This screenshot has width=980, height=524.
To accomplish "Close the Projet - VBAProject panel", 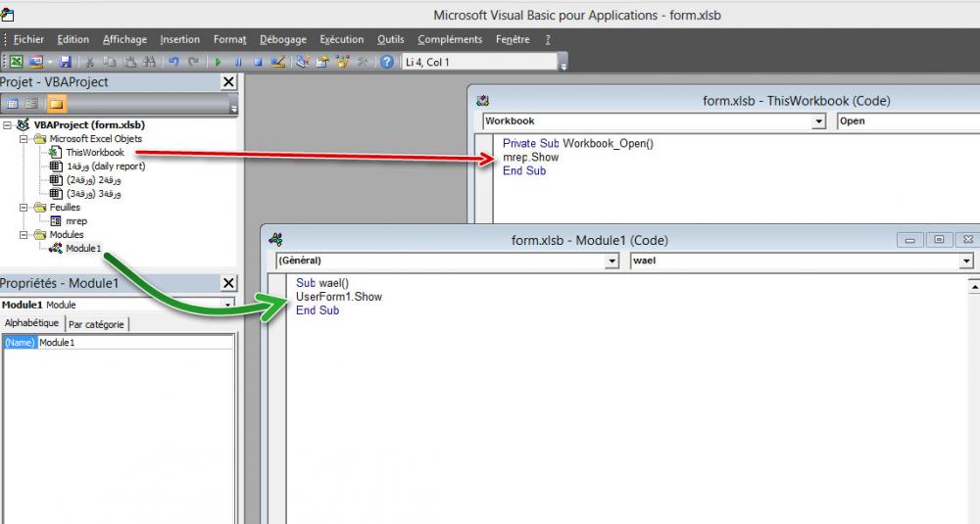I will tap(228, 82).
